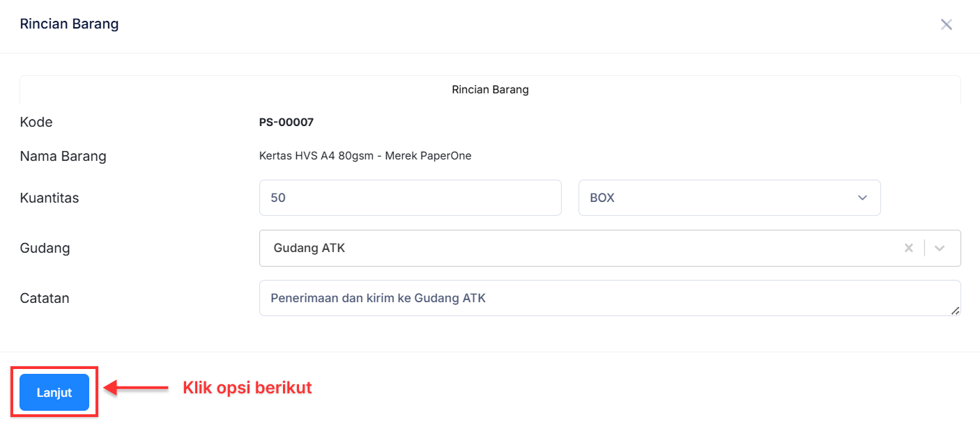Clear the Gudang ATK selection
Viewport: 980px width, 424px height.
pyautogui.click(x=908, y=248)
